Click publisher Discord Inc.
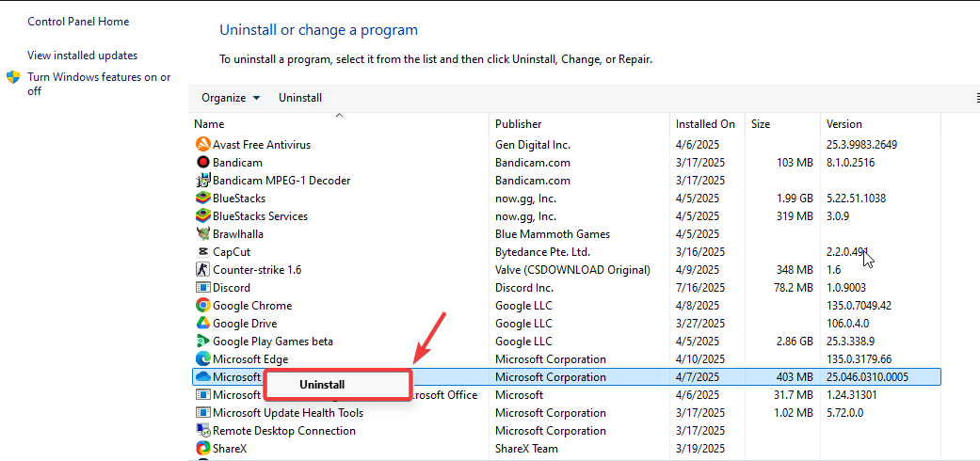This screenshot has width=980, height=461. point(524,288)
